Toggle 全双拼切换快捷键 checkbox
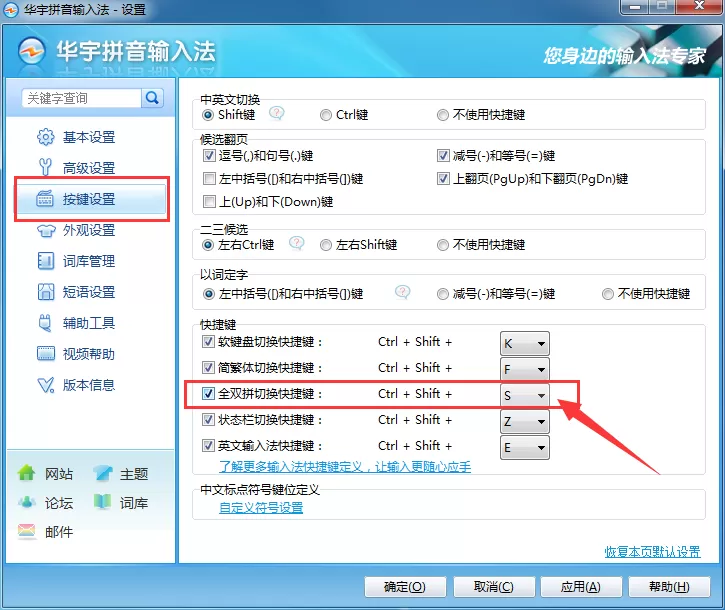725x610 pixels. tap(208, 394)
